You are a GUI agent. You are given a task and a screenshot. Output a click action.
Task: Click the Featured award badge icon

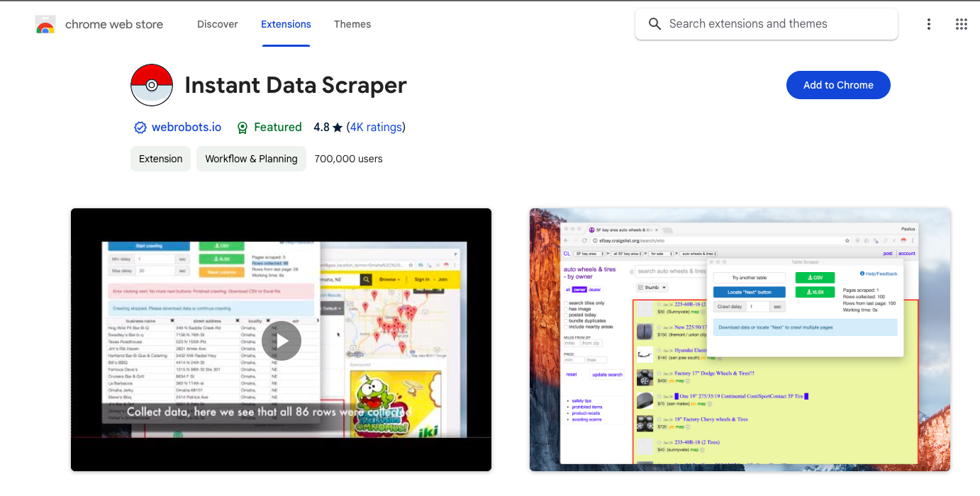[x=243, y=128]
